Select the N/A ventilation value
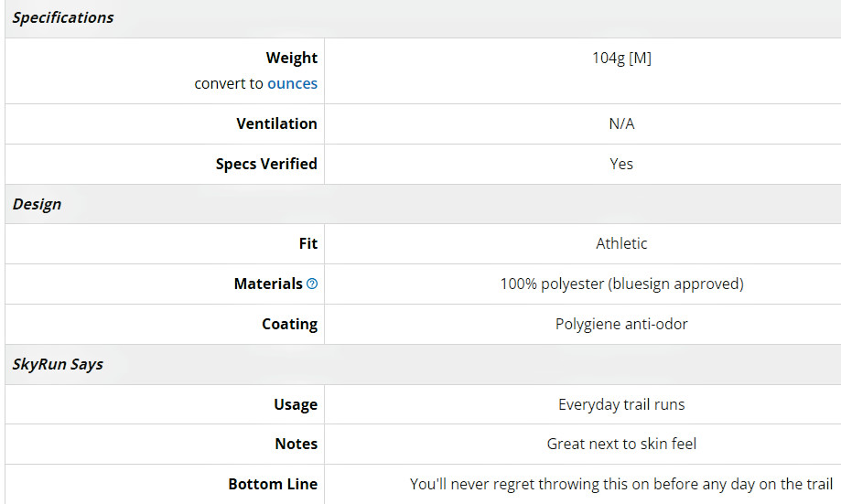The height and width of the screenshot is (504, 841). pyautogui.click(x=621, y=123)
